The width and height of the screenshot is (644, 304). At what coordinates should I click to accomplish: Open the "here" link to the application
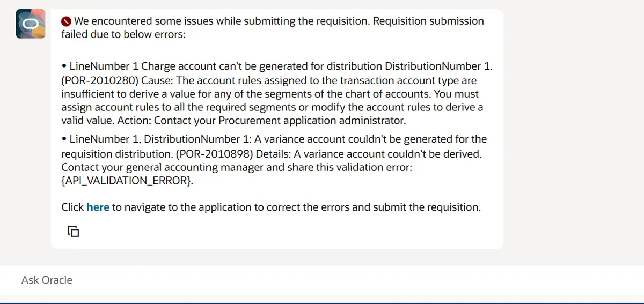(x=98, y=207)
